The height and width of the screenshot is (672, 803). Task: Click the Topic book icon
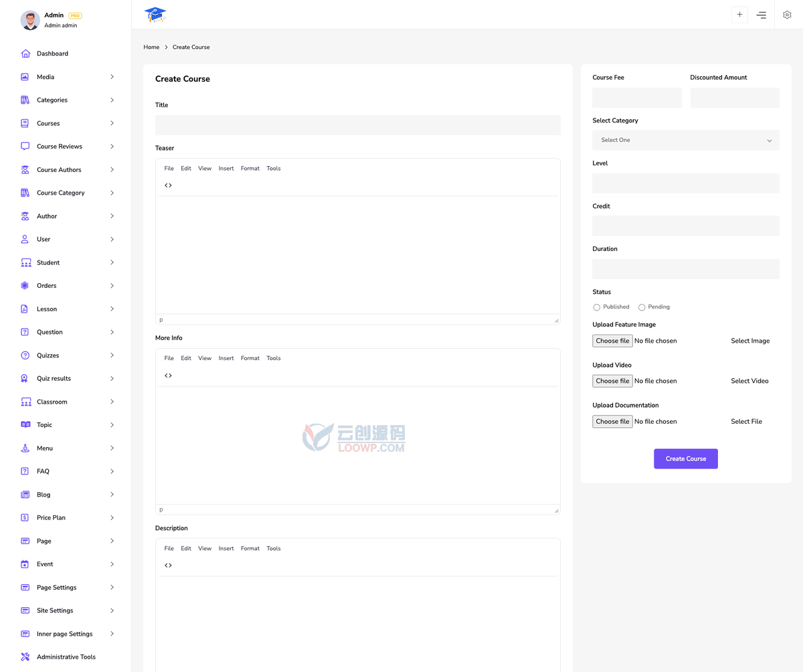(25, 425)
